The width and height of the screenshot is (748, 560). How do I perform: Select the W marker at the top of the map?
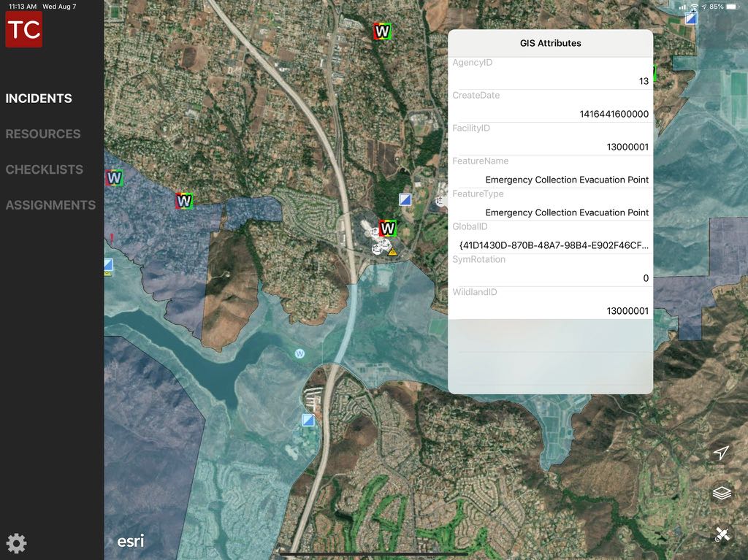pos(382,31)
